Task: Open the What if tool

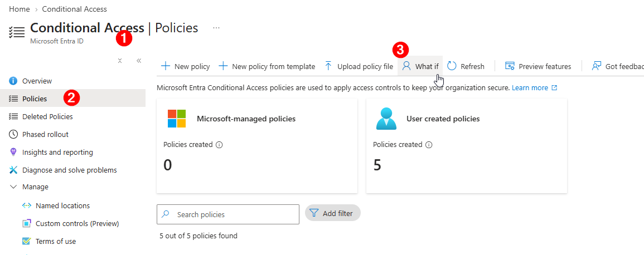Action: (420, 66)
